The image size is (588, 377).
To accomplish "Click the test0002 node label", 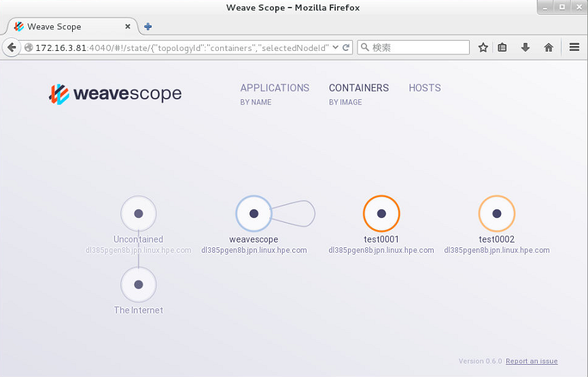I will coord(497,239).
